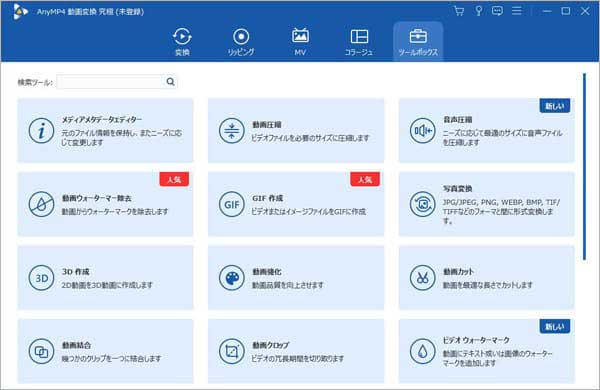The width and height of the screenshot is (600, 390).
Task: Open the 動画強化 tool title
Action: [267, 271]
